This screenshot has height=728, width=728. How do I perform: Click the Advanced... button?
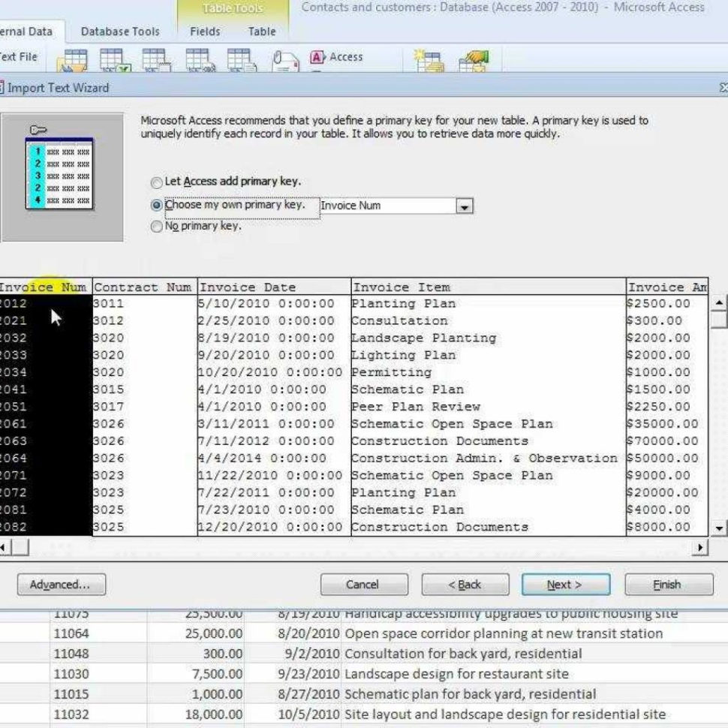pos(62,585)
